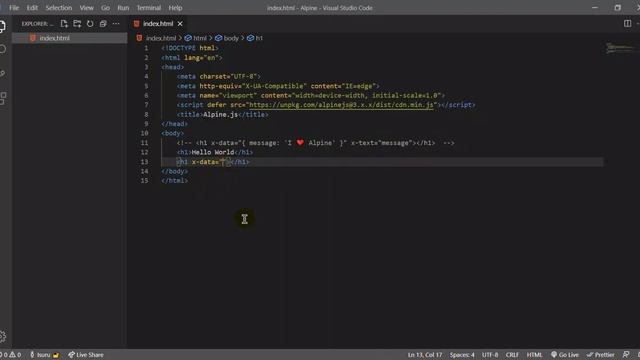Viewport: 640px width, 360px height.
Task: Click the Live Share status button
Action: (86, 355)
